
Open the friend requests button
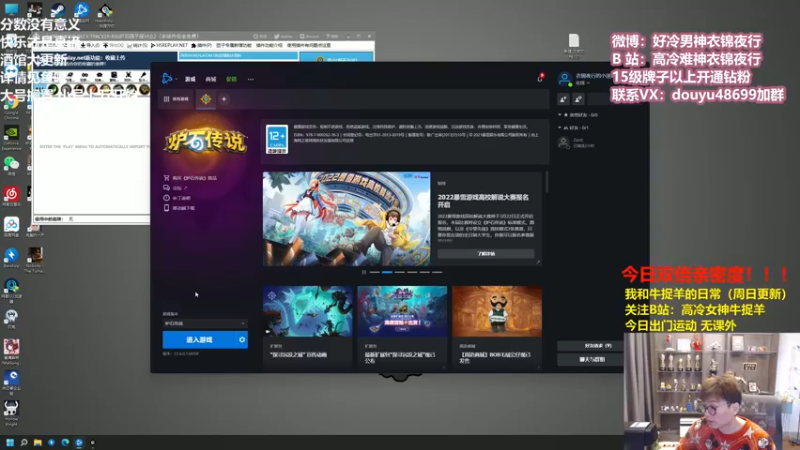point(592,346)
